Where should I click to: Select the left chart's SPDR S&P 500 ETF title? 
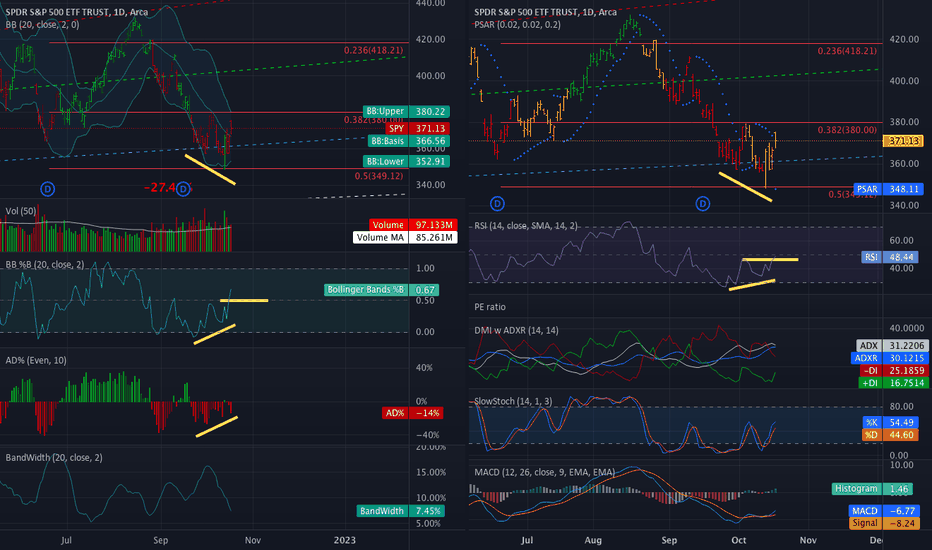coord(77,12)
